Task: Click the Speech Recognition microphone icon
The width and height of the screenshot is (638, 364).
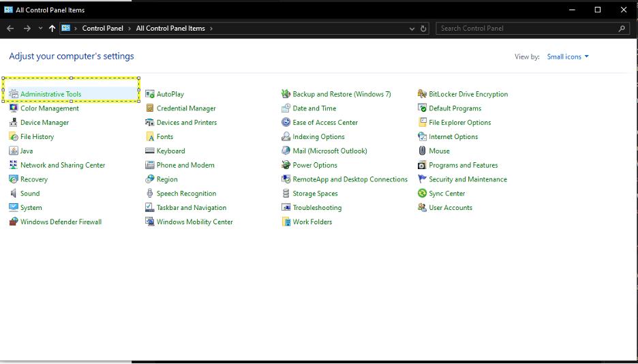Action: (x=150, y=194)
